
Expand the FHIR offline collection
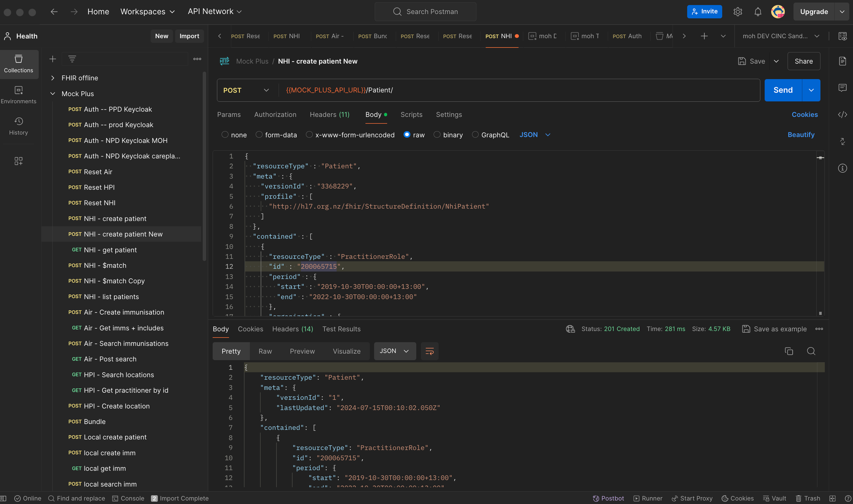point(53,78)
